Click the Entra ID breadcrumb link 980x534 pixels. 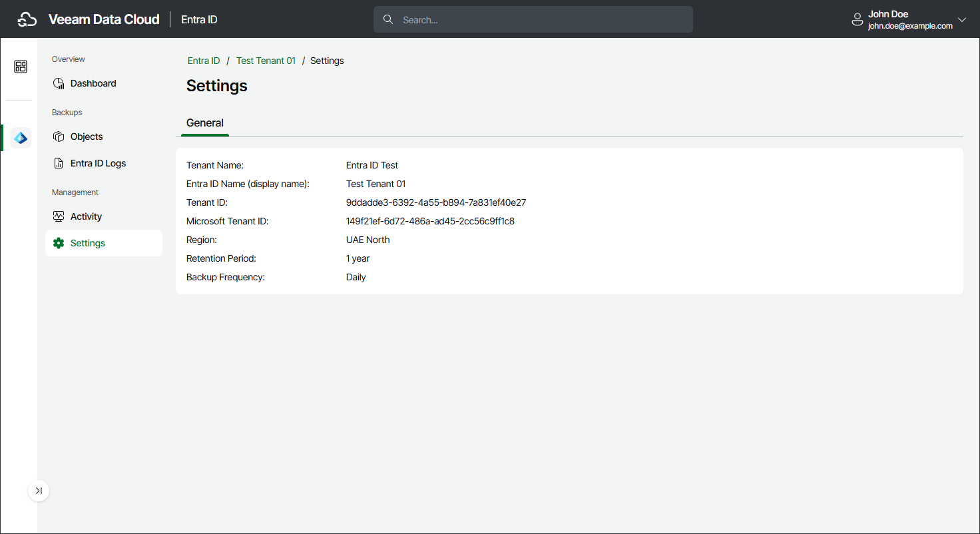click(204, 61)
